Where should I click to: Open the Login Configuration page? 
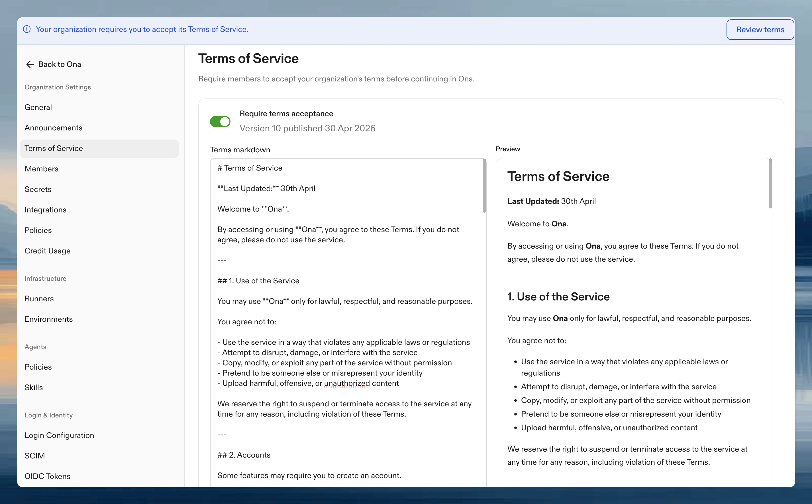click(59, 435)
